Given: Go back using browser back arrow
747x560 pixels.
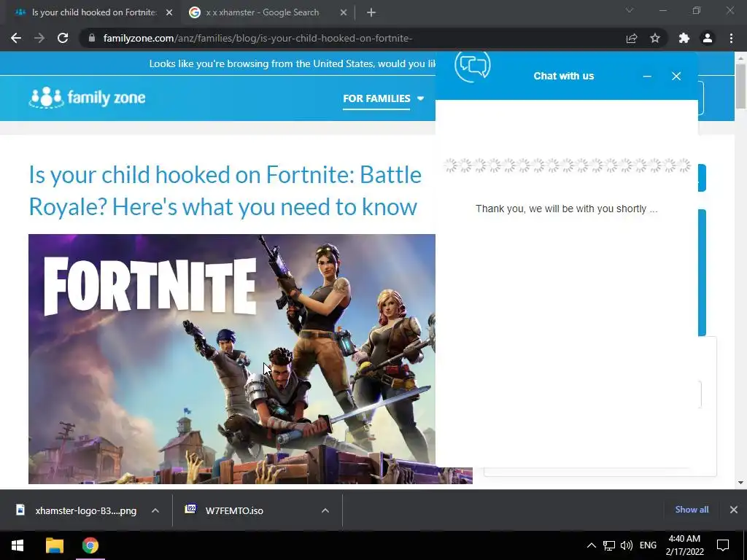Looking at the screenshot, I should click(x=16, y=38).
